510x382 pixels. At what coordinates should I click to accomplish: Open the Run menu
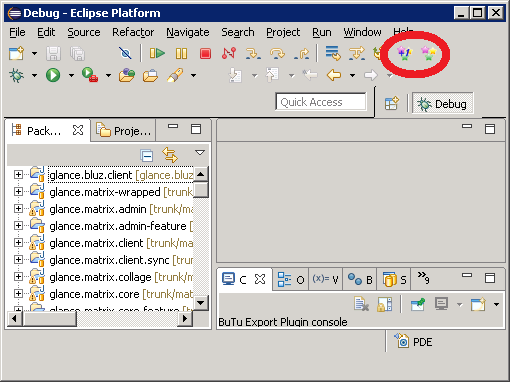tap(322, 32)
